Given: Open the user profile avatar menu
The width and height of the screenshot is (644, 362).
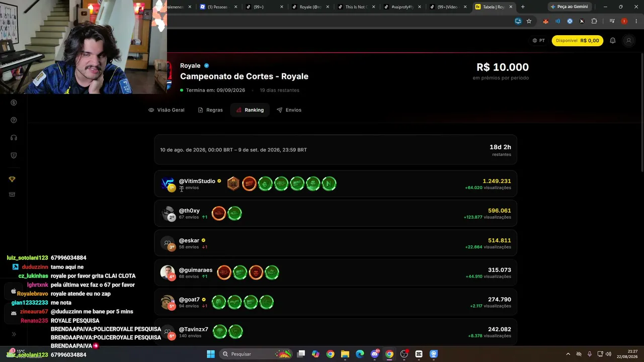Looking at the screenshot, I should pos(628,41).
